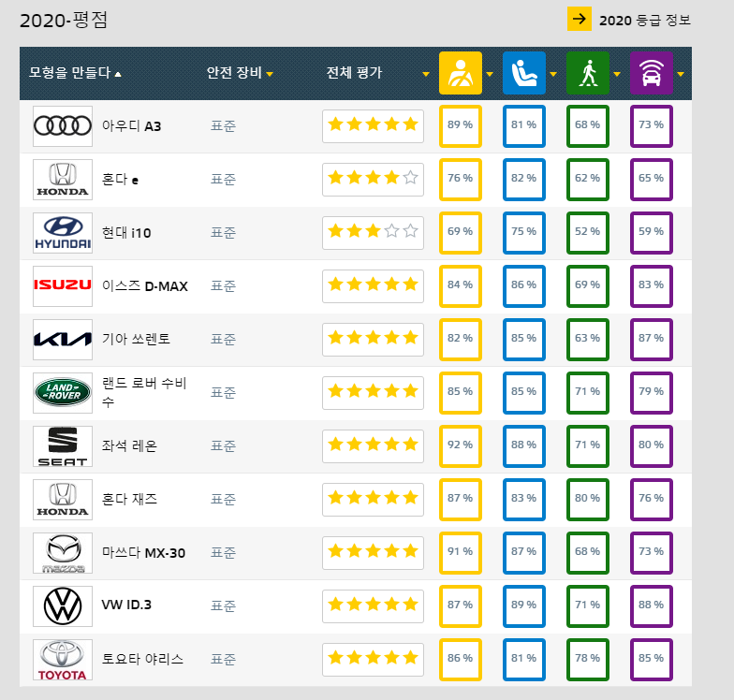Click 표준 in the 아우디 A3 row
Image resolution: width=734 pixels, height=700 pixels.
click(x=223, y=126)
